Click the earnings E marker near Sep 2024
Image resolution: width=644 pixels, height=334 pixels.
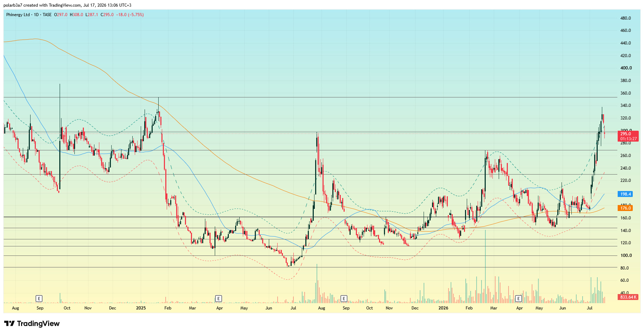tap(39, 299)
